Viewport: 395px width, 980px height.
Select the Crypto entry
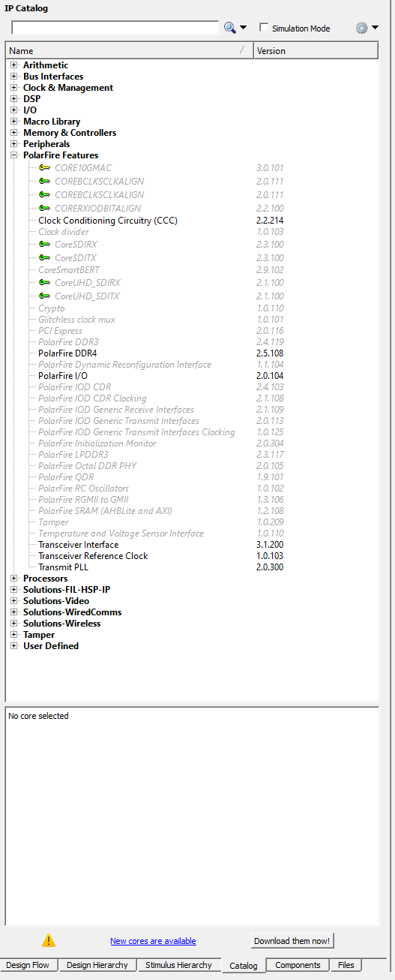[x=52, y=308]
